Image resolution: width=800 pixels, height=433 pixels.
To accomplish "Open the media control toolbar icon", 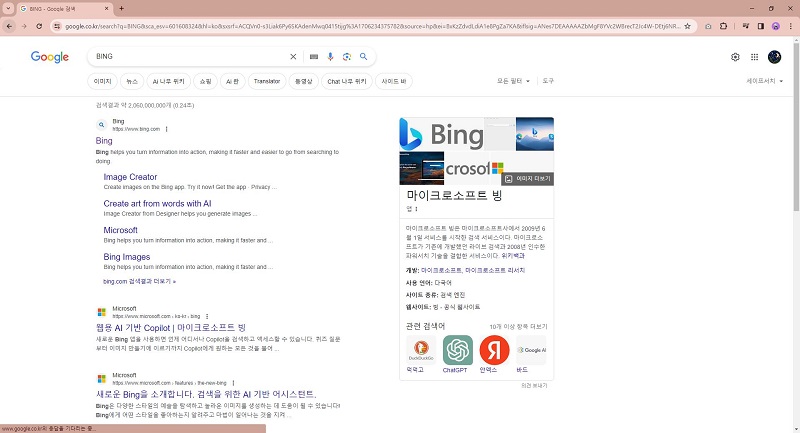I will coord(746,26).
